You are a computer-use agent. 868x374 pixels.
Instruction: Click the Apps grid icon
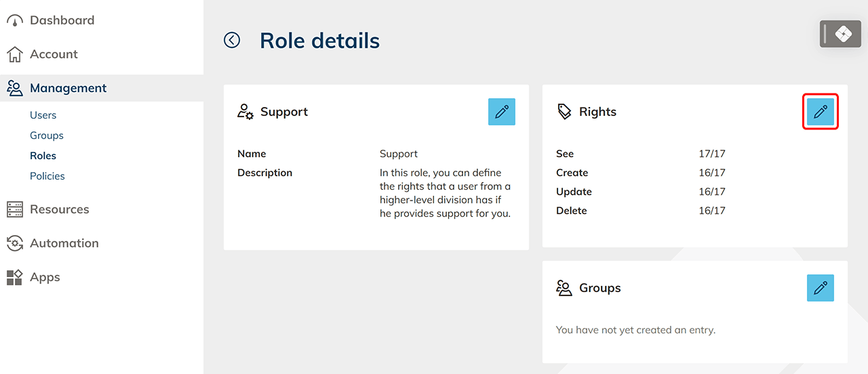(15, 277)
